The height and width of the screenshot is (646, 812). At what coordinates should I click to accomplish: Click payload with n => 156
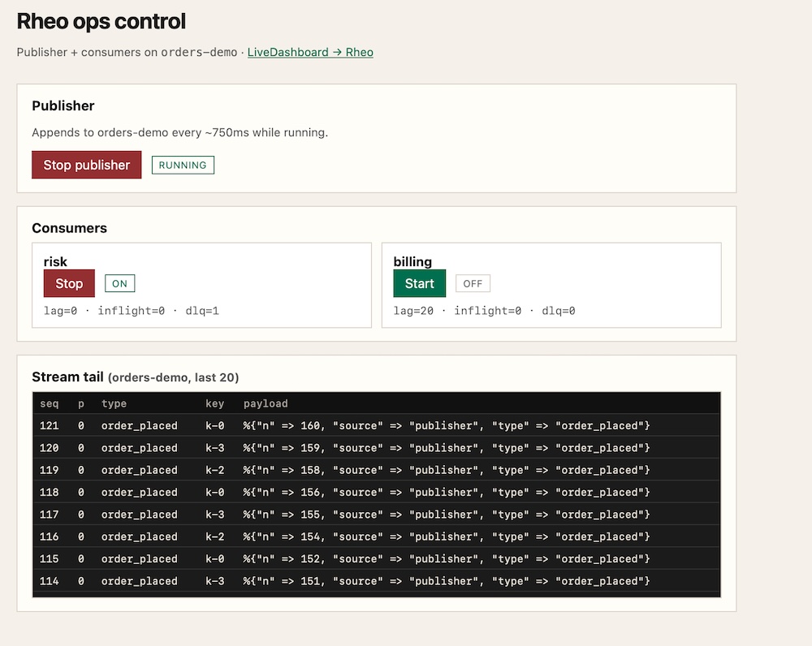click(447, 493)
